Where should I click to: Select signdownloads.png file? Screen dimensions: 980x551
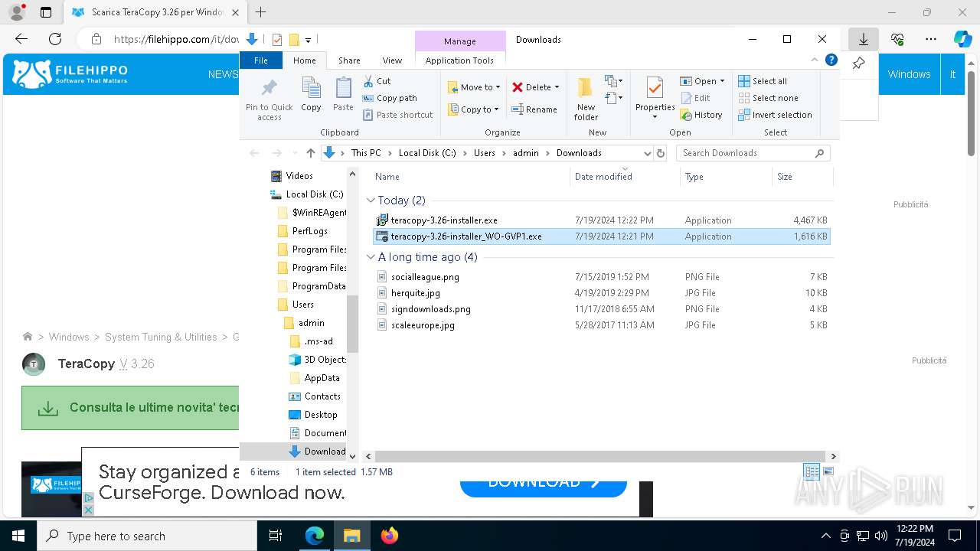[x=602, y=309]
